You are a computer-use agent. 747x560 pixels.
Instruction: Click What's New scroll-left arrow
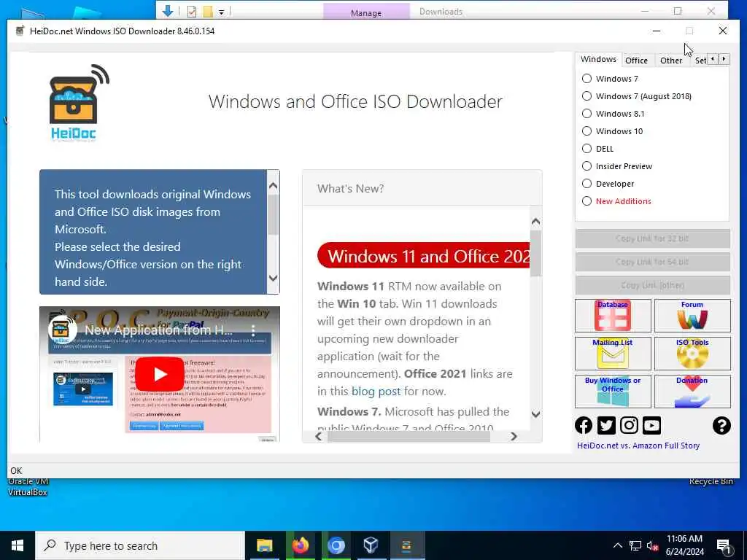tap(319, 436)
